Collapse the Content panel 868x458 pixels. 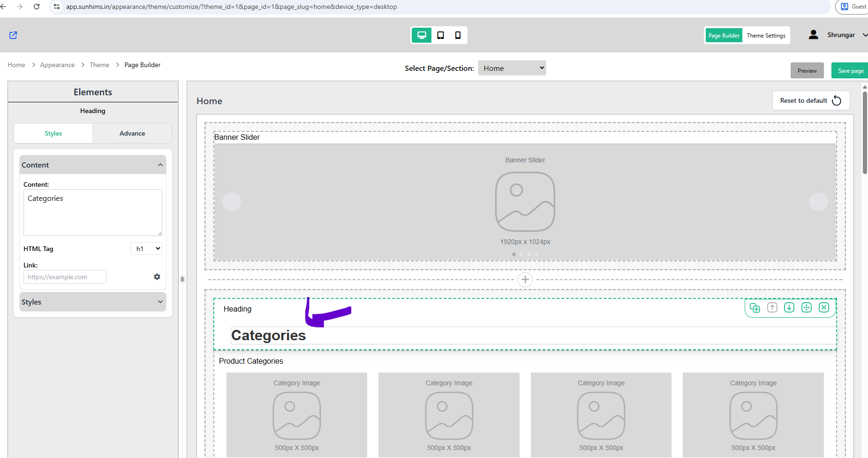click(x=93, y=165)
